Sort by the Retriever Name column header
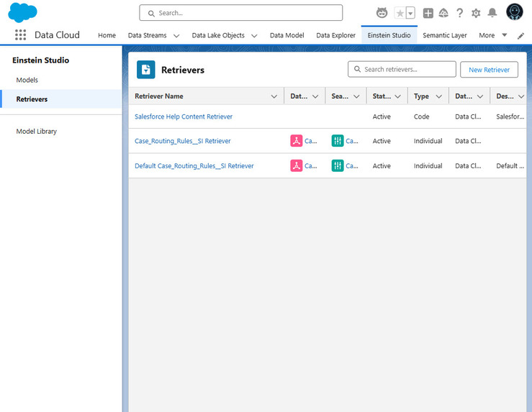The height and width of the screenshot is (412, 532). pyautogui.click(x=159, y=96)
